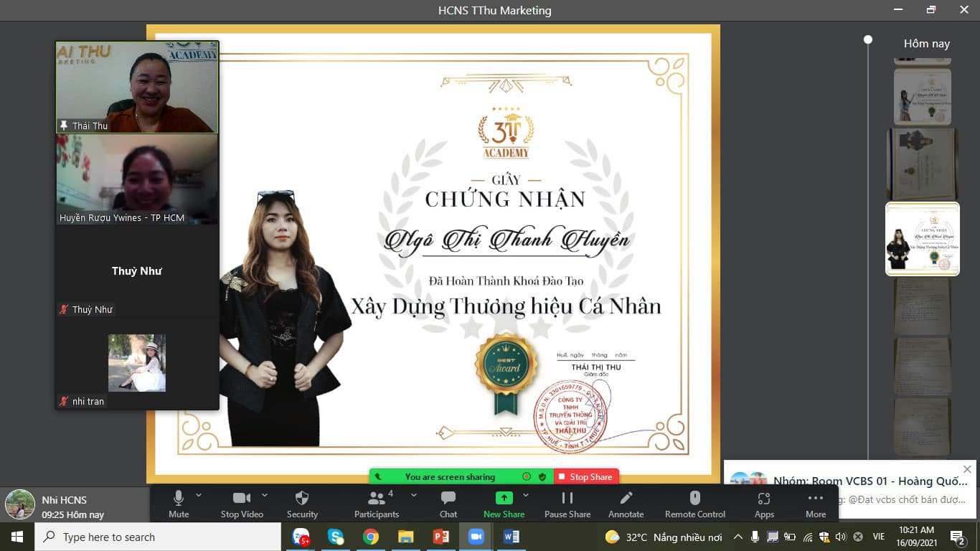Click the green phone icon on sharing bar
The height and width of the screenshot is (551, 980).
point(378,476)
